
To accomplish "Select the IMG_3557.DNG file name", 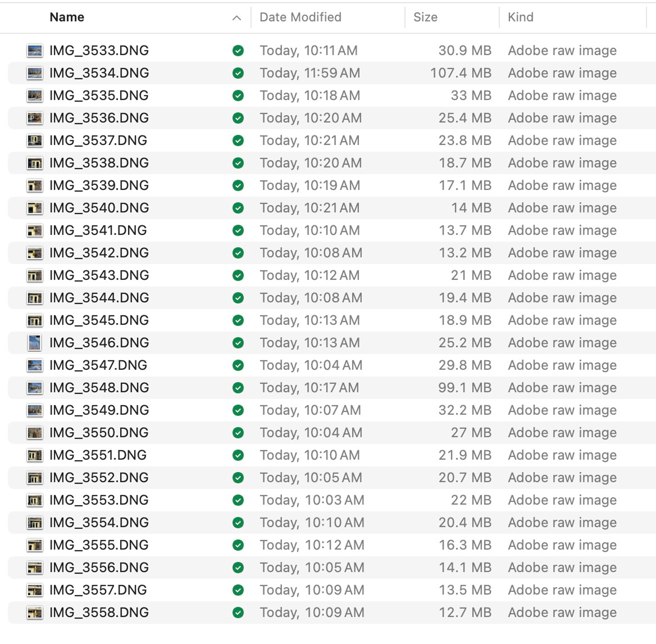I will coord(98,590).
